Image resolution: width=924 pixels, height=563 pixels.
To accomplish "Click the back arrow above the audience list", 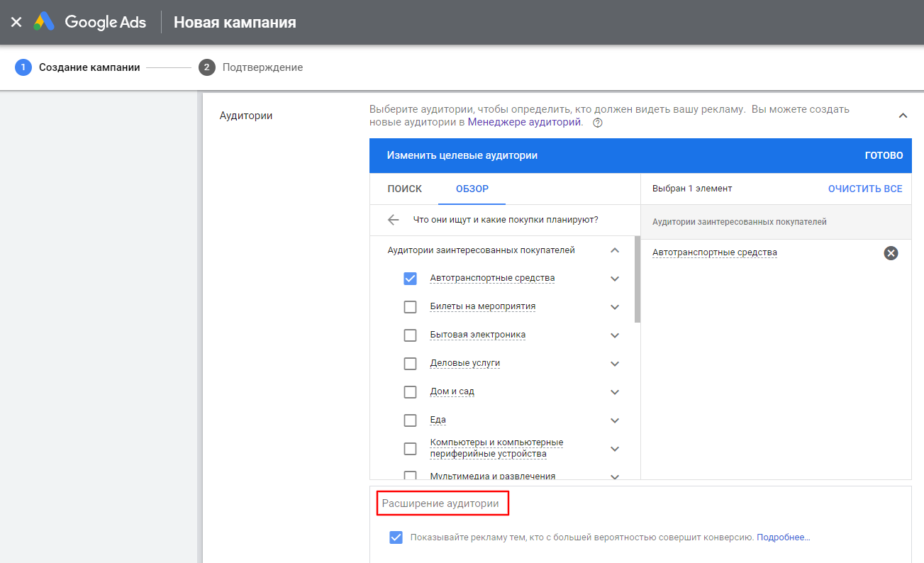I will point(393,220).
